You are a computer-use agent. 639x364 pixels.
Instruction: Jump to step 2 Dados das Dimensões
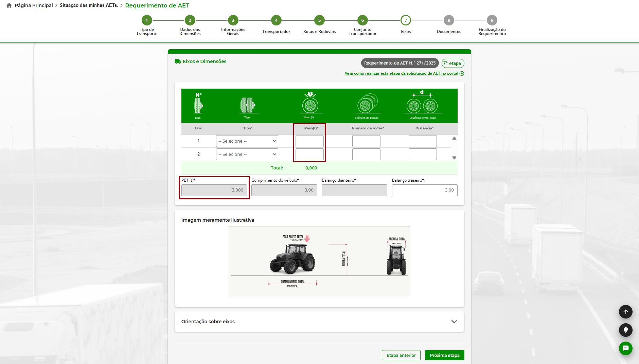point(190,20)
